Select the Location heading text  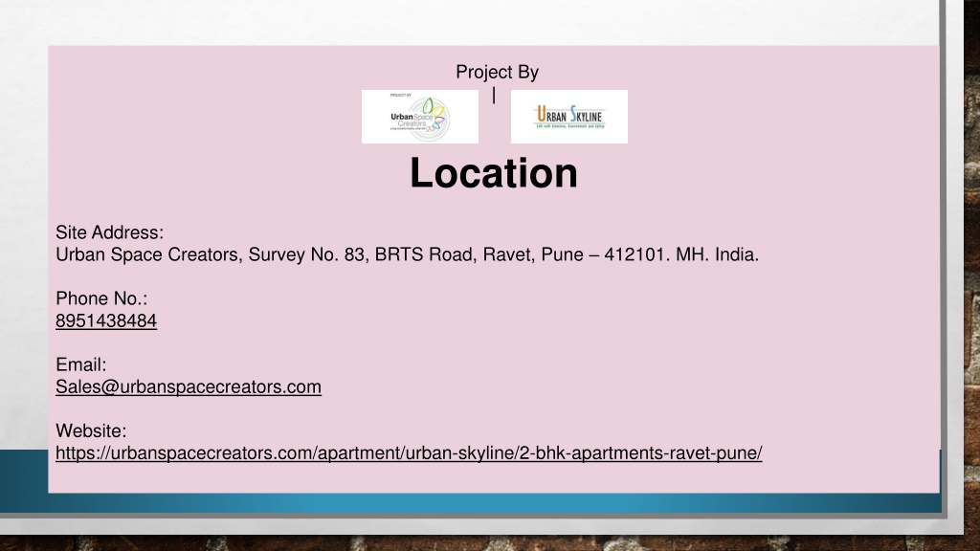tap(494, 173)
